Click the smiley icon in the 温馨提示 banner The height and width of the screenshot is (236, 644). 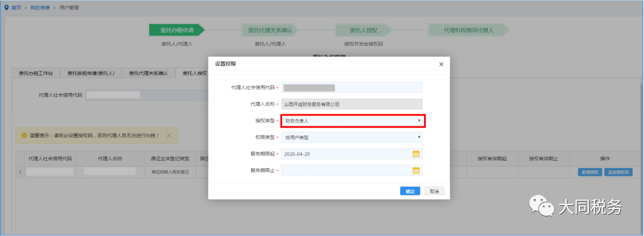(24, 135)
